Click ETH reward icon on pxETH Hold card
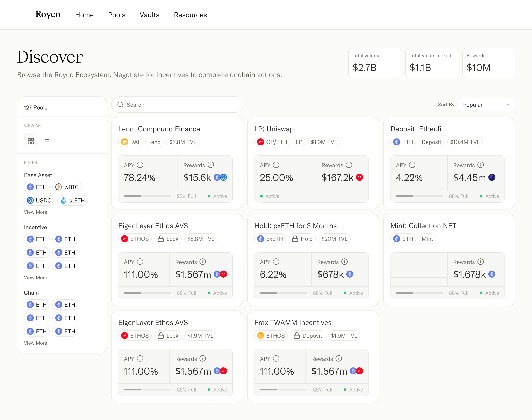The height and width of the screenshot is (420, 532). point(350,274)
